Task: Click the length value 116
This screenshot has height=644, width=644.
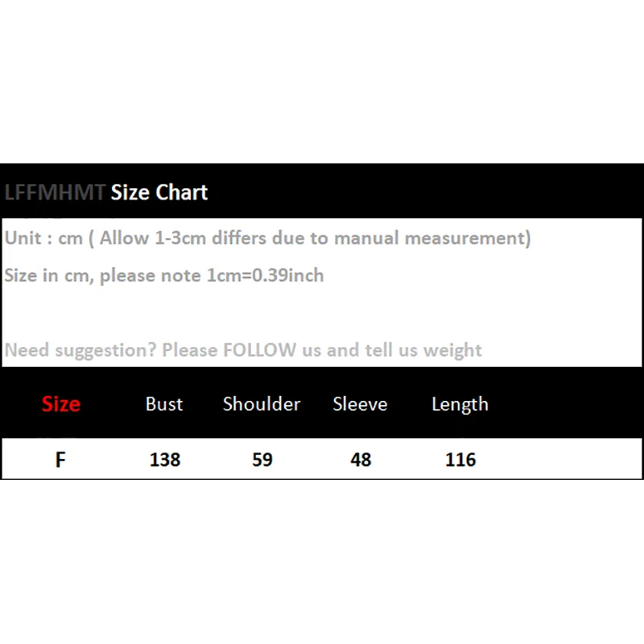Action: click(x=460, y=460)
